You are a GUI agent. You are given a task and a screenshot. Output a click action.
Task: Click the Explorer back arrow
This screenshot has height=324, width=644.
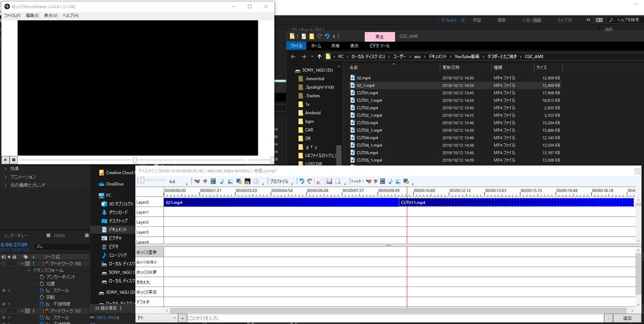pos(294,56)
